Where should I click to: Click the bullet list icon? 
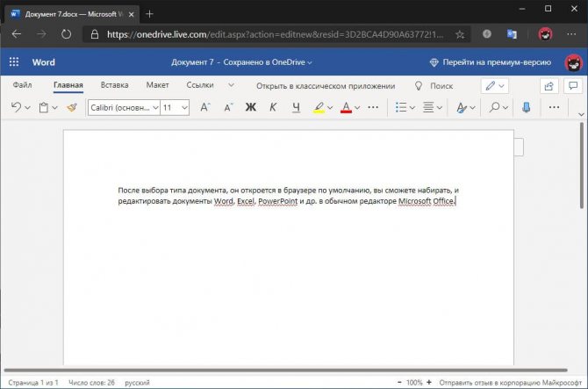click(401, 107)
